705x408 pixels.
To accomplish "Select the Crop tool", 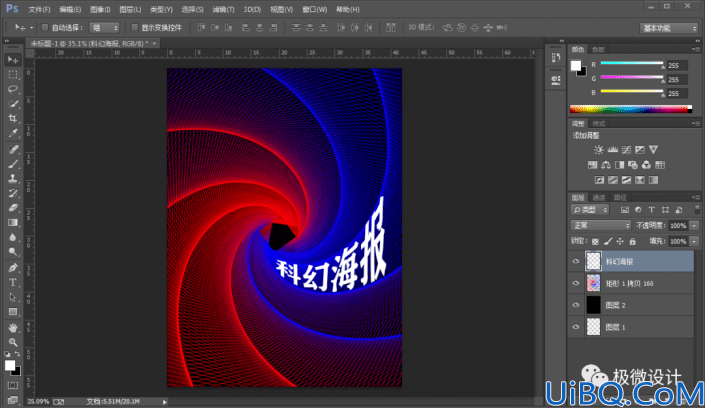I will click(13, 118).
